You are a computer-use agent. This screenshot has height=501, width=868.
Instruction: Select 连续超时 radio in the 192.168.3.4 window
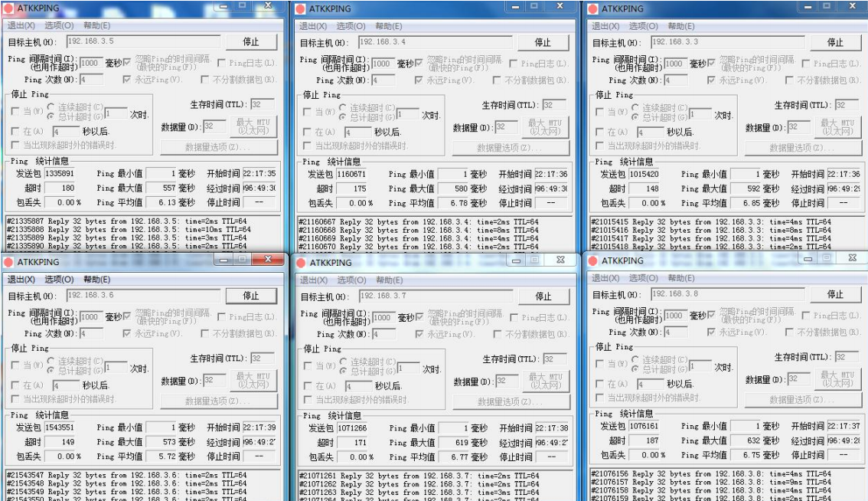tap(343, 107)
